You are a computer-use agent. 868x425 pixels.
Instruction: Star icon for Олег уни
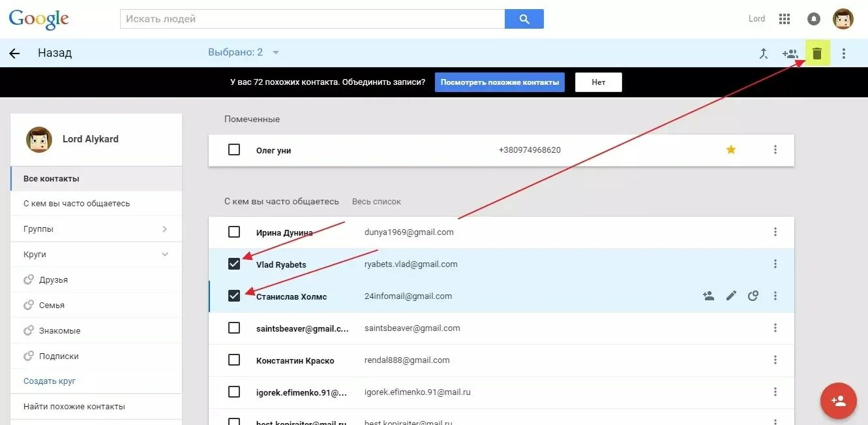(x=731, y=150)
